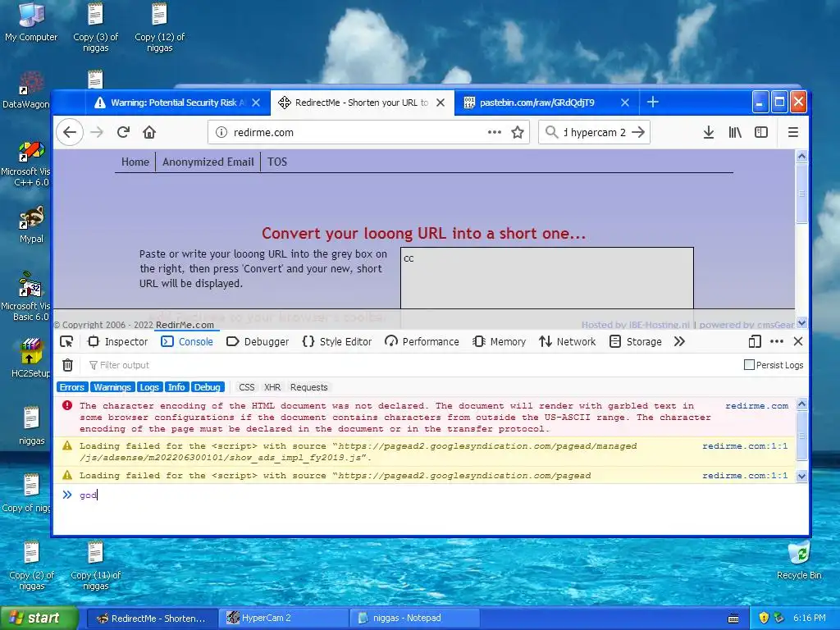Toggle the Debug console filter
Viewport: 840px width, 630px height.
pos(208,387)
